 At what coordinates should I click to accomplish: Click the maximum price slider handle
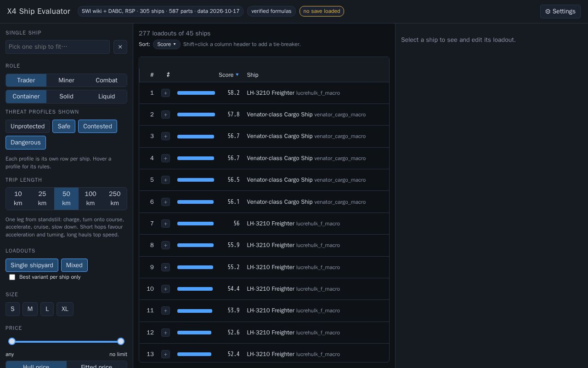121,341
